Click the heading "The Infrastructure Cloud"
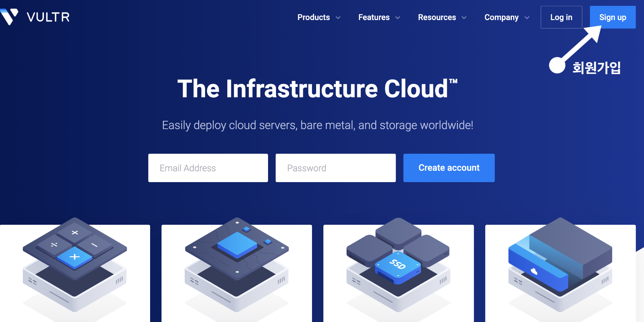Screen dimensions: 644x322 [317, 89]
